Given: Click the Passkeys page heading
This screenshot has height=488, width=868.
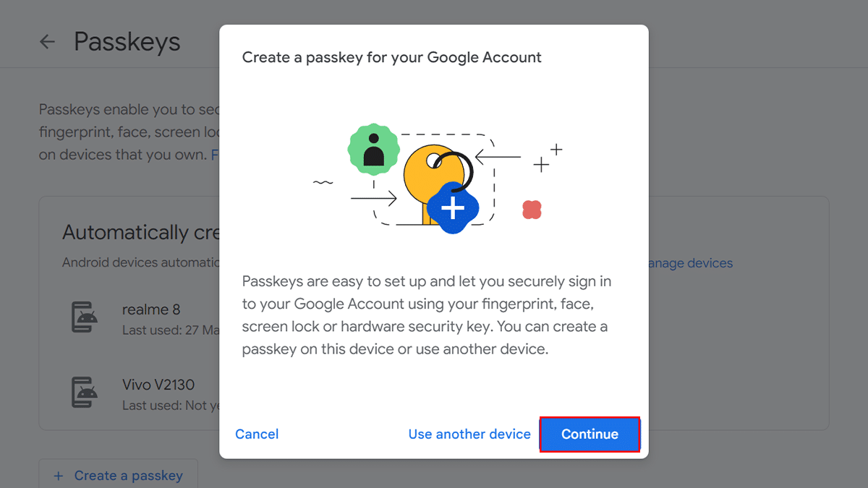Looking at the screenshot, I should pos(127,42).
